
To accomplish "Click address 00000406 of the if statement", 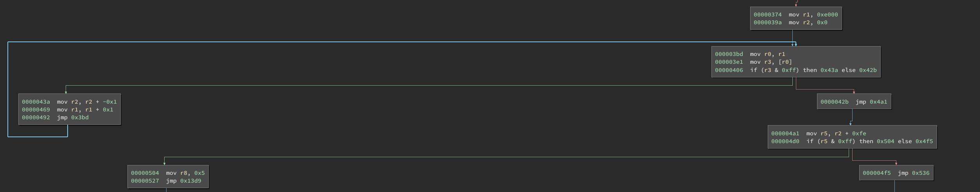I will (x=729, y=70).
